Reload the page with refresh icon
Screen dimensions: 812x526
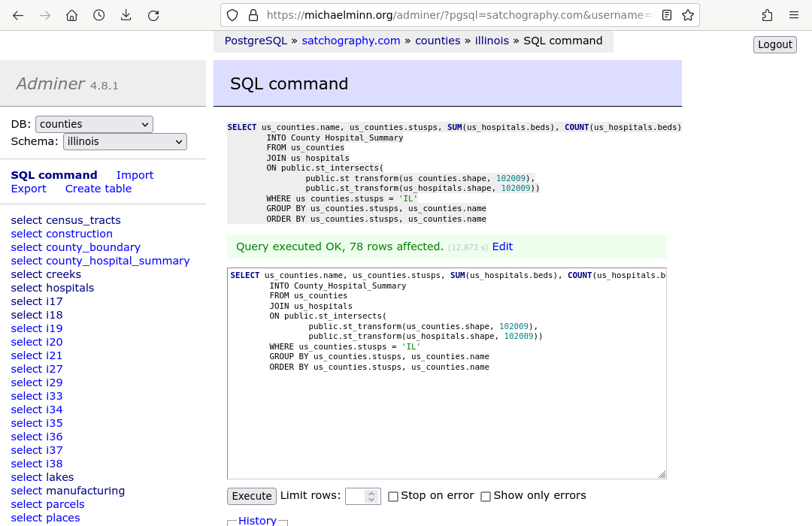[x=153, y=15]
